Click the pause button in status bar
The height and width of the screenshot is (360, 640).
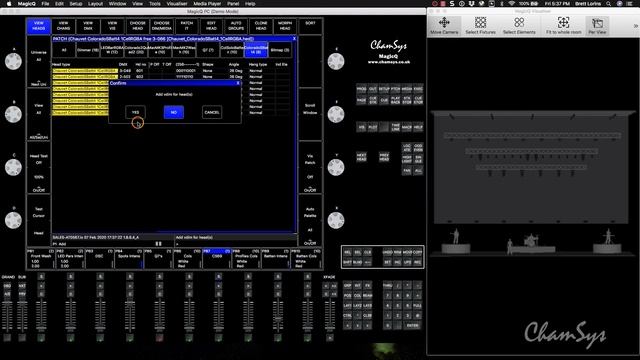[158, 244]
